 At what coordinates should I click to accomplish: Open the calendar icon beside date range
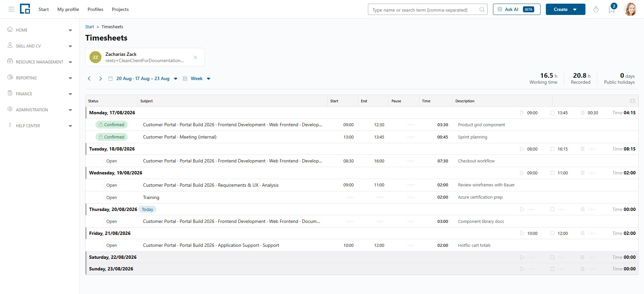pyautogui.click(x=110, y=79)
